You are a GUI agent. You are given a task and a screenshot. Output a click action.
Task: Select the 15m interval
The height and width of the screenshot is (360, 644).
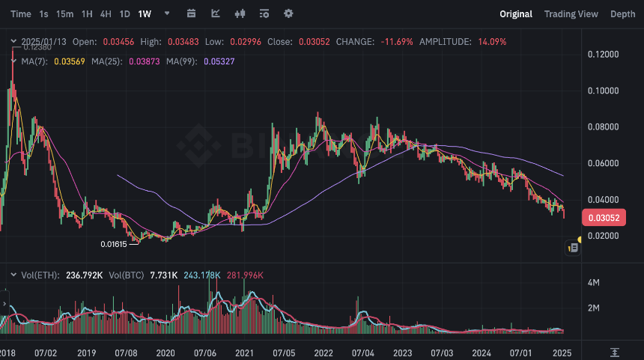(64, 14)
